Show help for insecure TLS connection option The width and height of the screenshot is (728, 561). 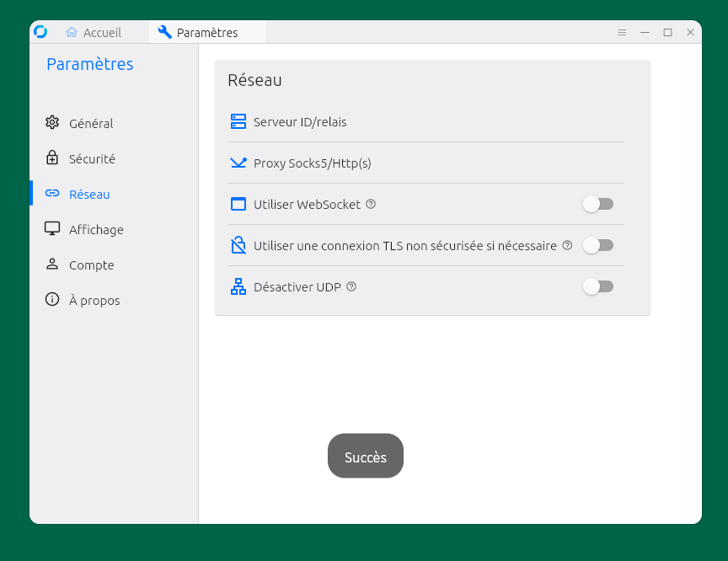click(x=567, y=245)
